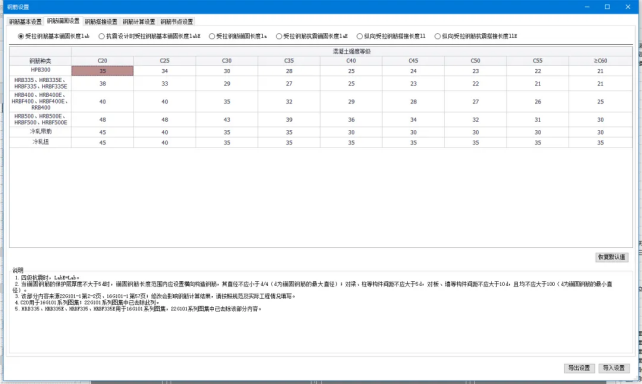Viewport: 642px width, 384px height.
Task: Switch to the 钢筋计算设置 tab
Action: pos(139,22)
